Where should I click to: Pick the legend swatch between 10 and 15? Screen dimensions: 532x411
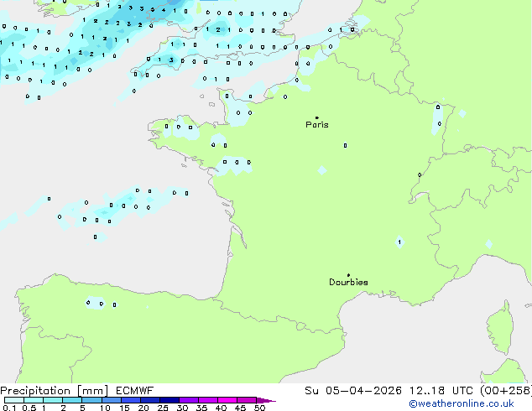112,400
